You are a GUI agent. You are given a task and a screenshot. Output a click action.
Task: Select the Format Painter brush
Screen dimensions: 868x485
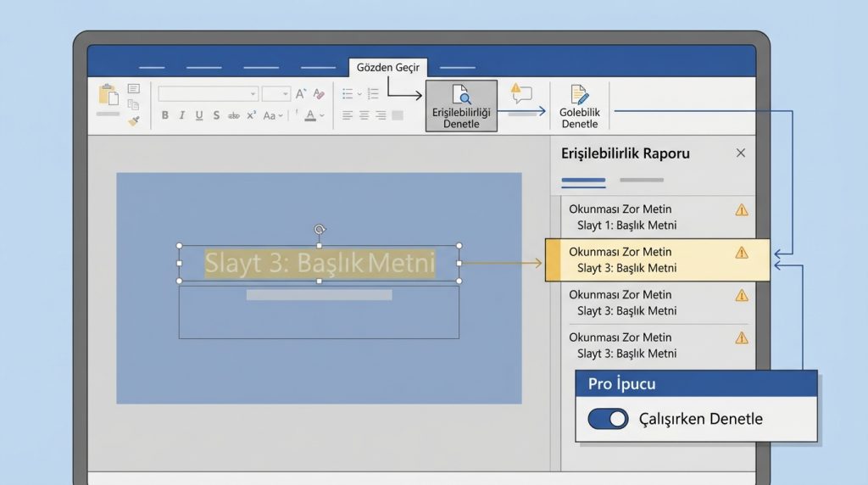tap(133, 120)
